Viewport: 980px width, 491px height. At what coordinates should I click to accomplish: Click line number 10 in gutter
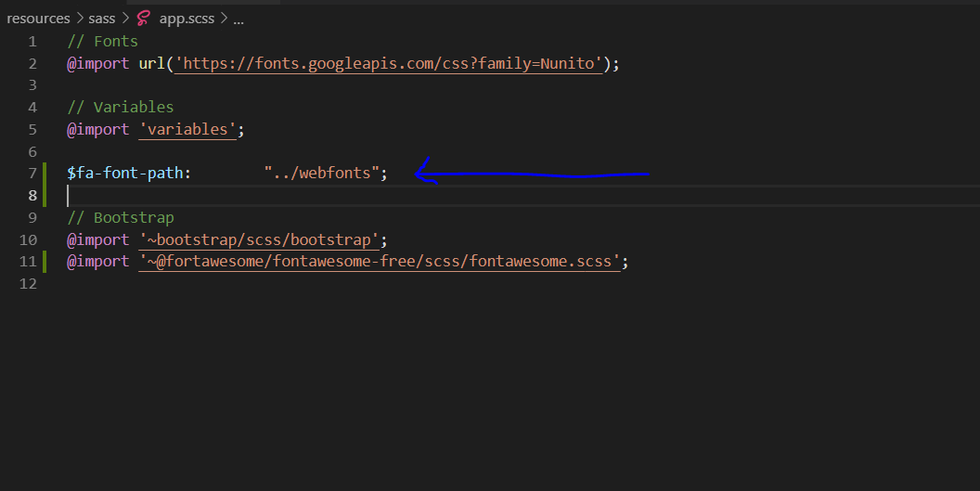(x=28, y=240)
